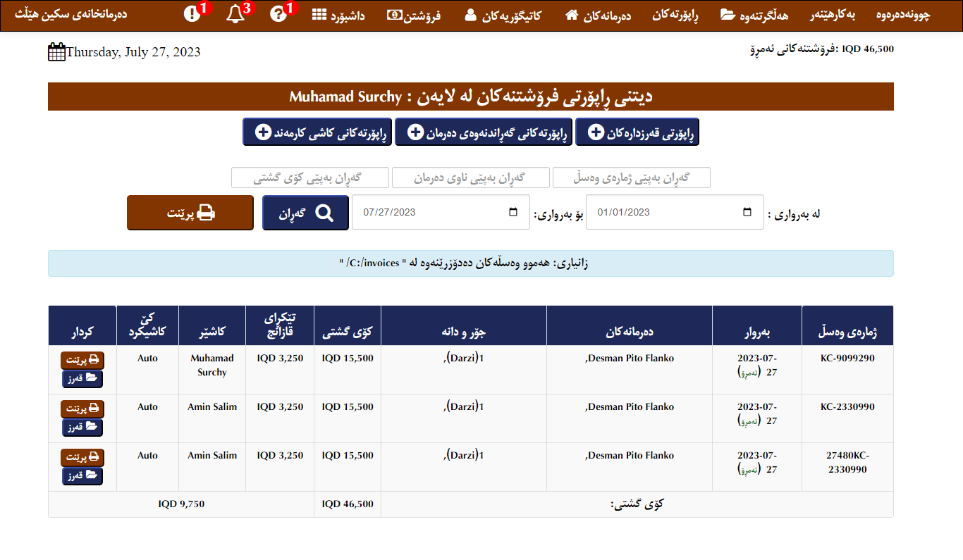The width and height of the screenshot is (963, 560).
Task: Open ڕاپۆرتەکانی گەڕاندنەوەی دەرمان report button
Action: [483, 132]
